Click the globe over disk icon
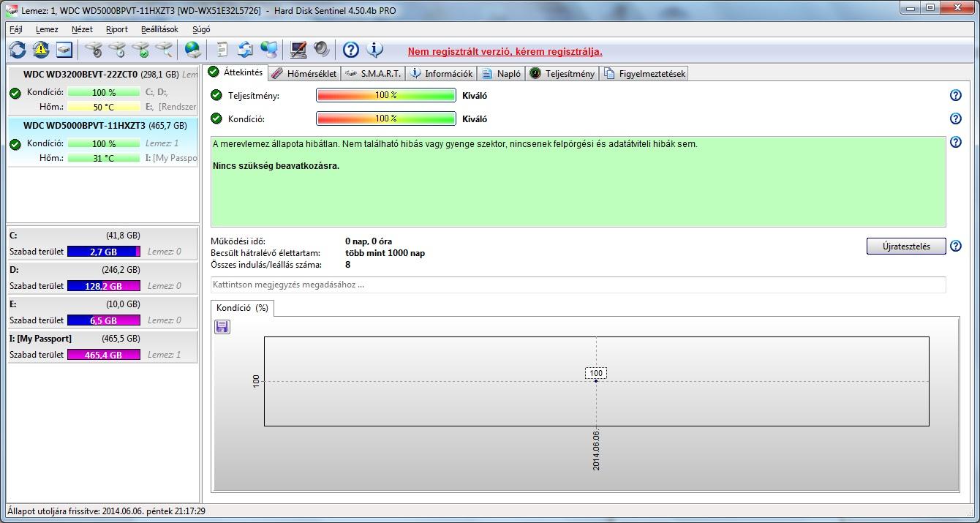Image resolution: width=980 pixels, height=523 pixels. pyautogui.click(x=193, y=49)
